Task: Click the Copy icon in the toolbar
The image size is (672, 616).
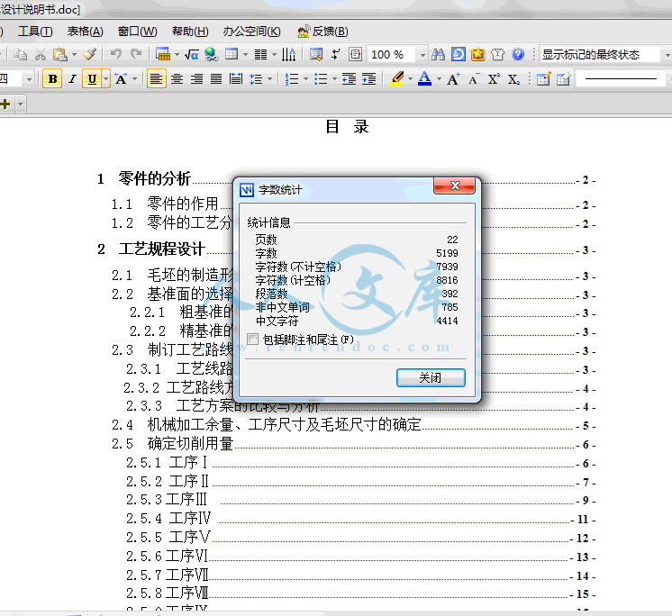Action: (20, 54)
